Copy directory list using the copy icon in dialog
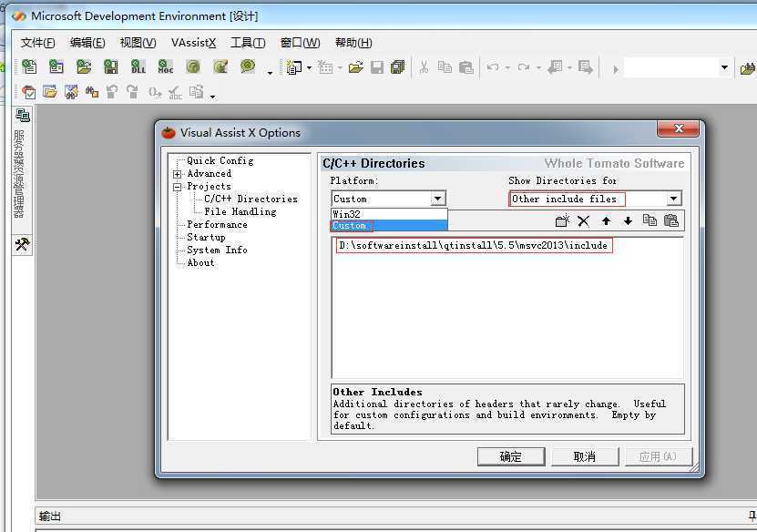This screenshot has height=532, width=757. coord(650,220)
